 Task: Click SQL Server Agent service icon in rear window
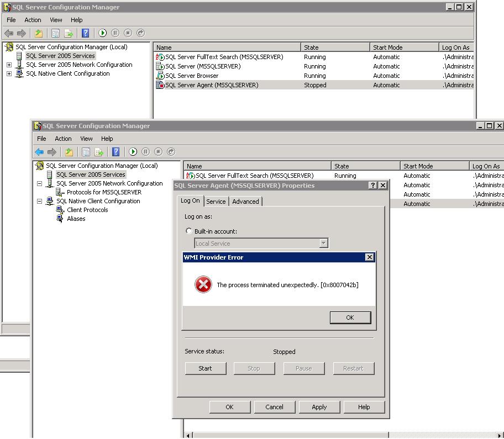point(160,85)
